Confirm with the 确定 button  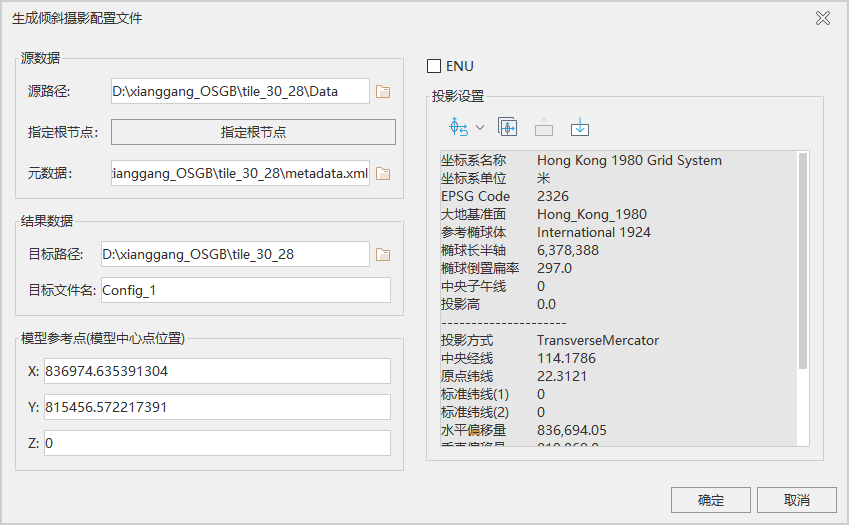(x=710, y=500)
